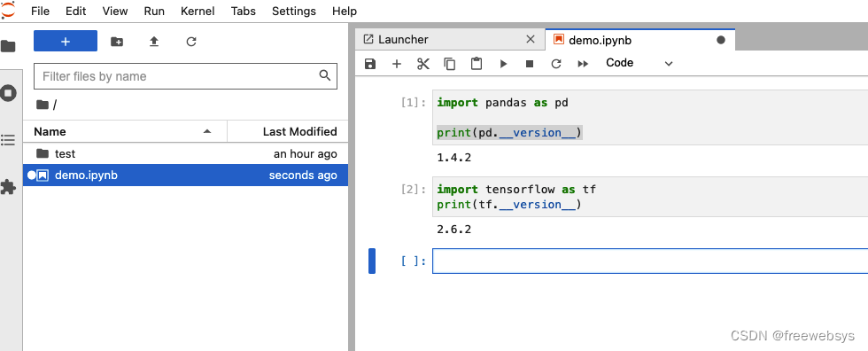Insert a cell below with plus icon
The image size is (868, 351).
click(397, 64)
